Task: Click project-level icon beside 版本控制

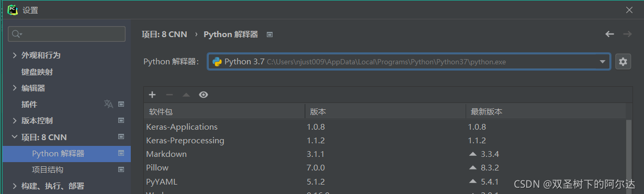Action: coord(121,121)
